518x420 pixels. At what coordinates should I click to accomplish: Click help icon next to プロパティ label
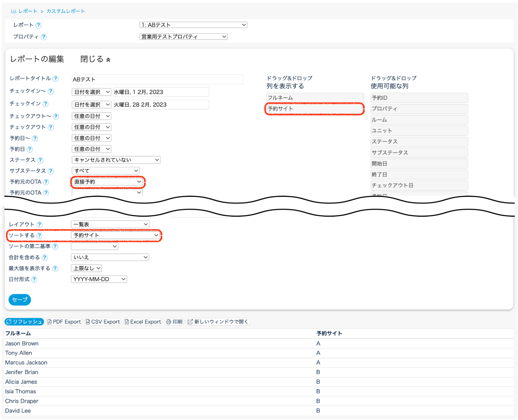(x=44, y=37)
